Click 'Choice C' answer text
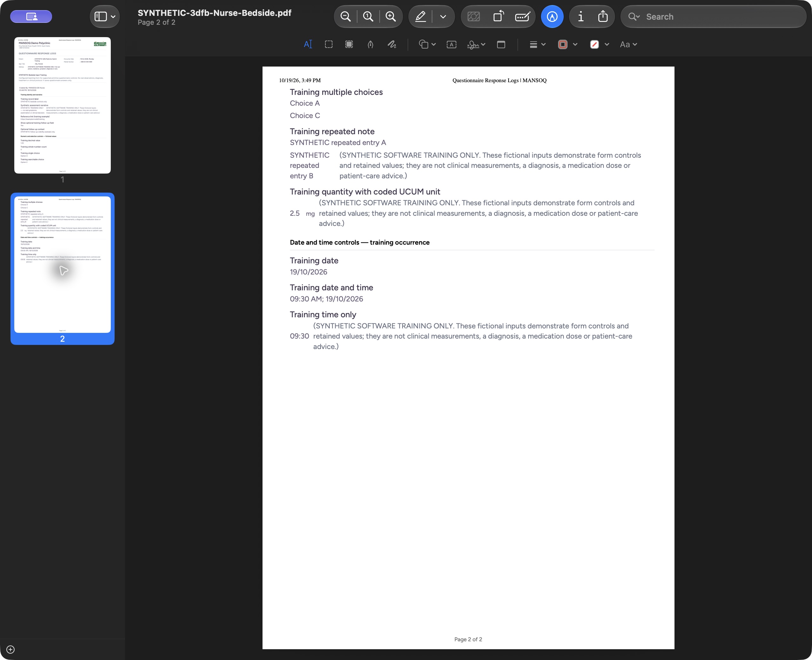The width and height of the screenshot is (812, 660). (x=305, y=115)
